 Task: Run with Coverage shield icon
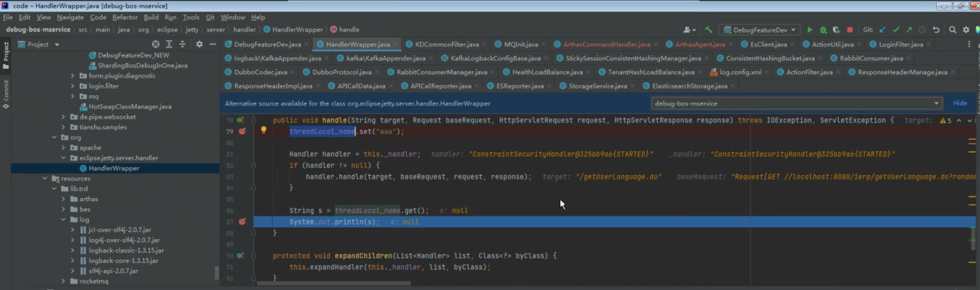tap(836, 30)
